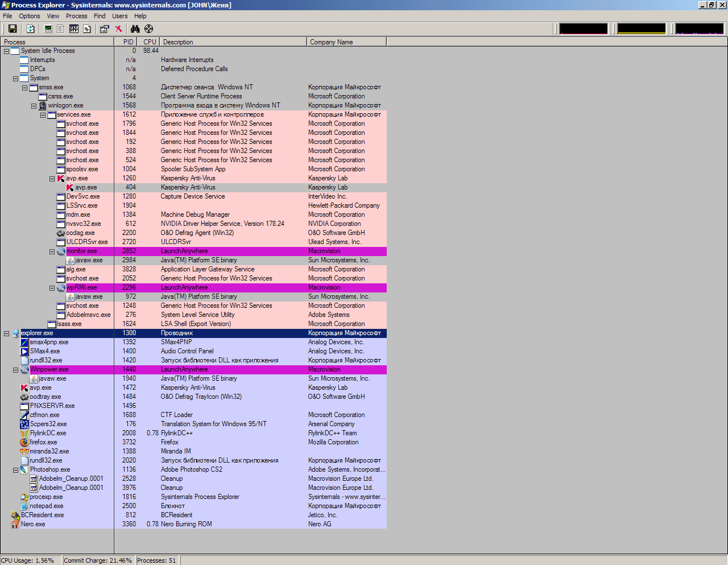Toggle the Show Lower Pane toolbar icon

(x=74, y=29)
